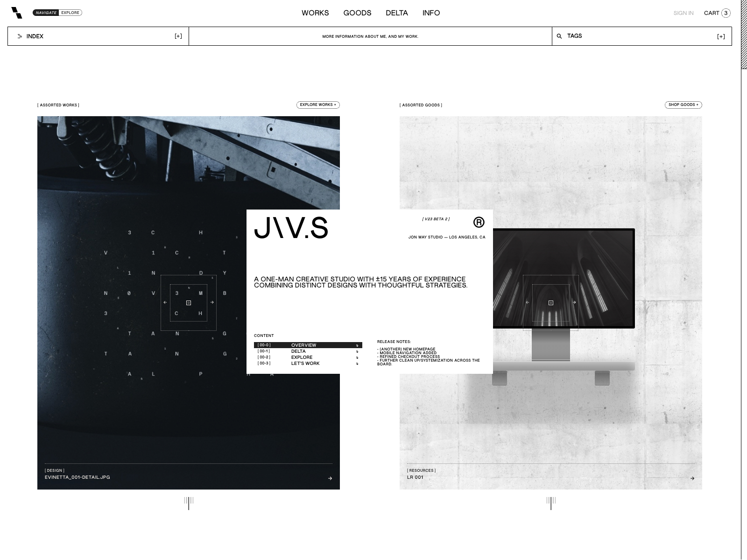Click the forward arrow beside LR 001

(692, 478)
